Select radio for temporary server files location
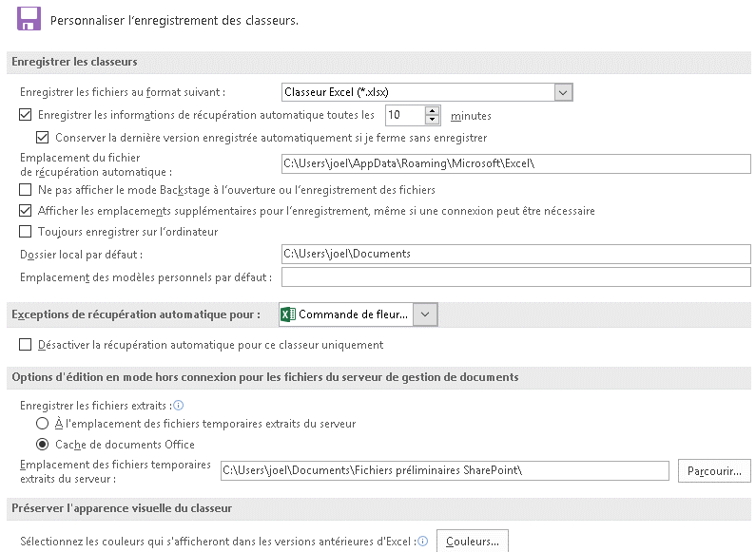 pyautogui.click(x=43, y=424)
